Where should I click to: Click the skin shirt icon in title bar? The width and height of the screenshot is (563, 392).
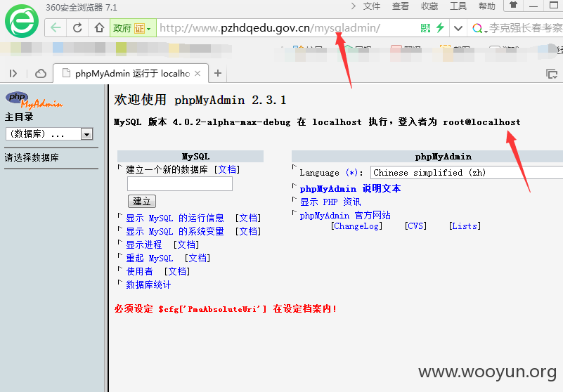pos(514,6)
